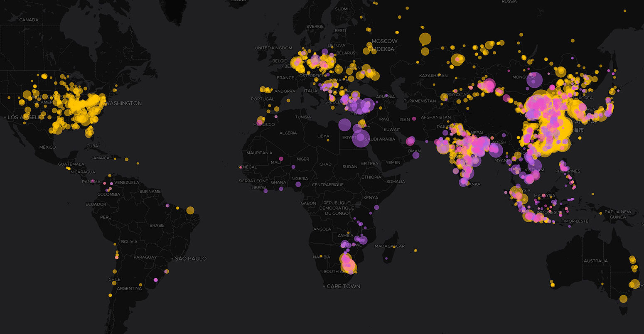Select the yellow bubble on Tasmania

[x=623, y=298]
